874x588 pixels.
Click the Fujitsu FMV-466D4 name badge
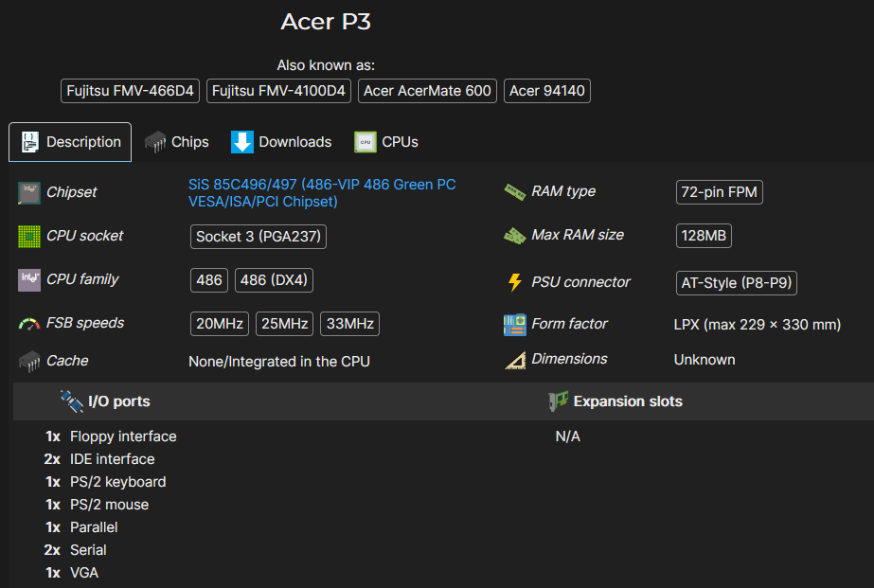point(130,91)
